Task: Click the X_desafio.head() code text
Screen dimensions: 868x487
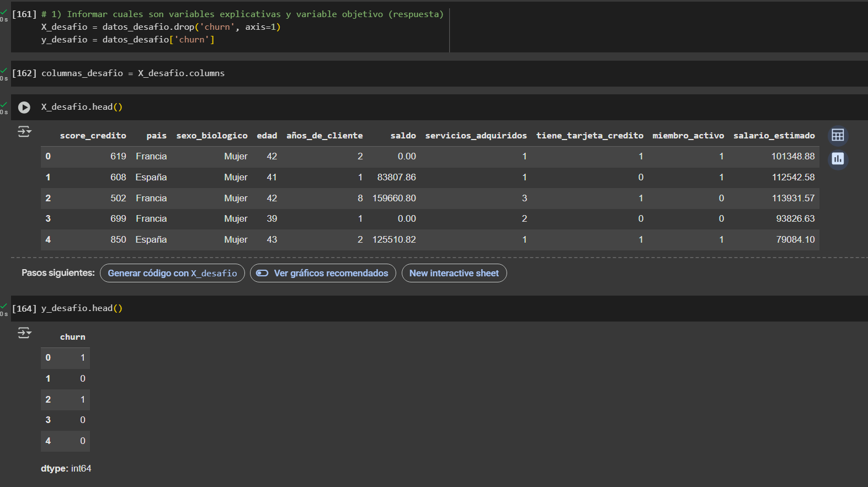Action: click(82, 107)
